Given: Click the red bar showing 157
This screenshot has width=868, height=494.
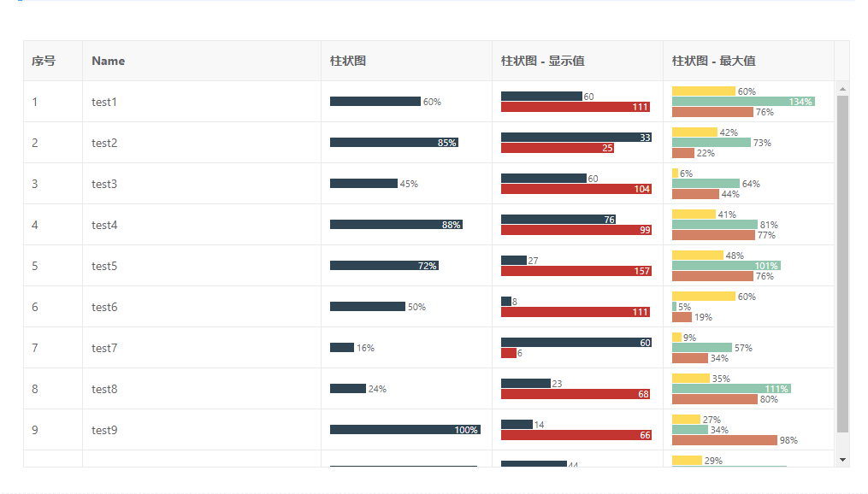Looking at the screenshot, I should (576, 271).
